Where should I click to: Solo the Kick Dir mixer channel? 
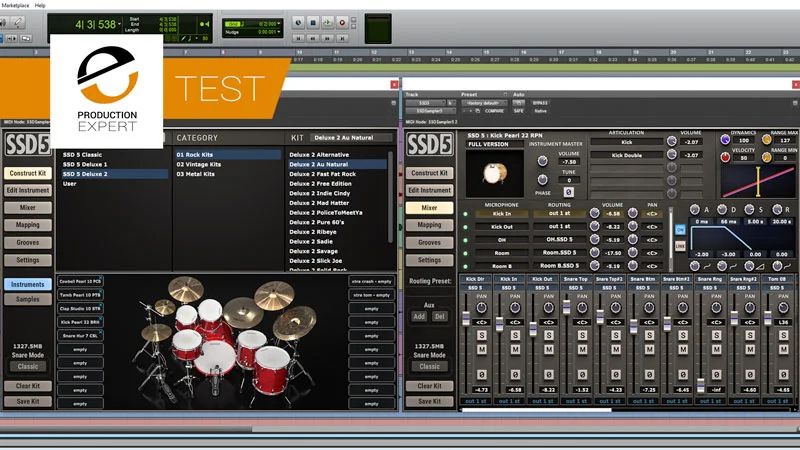482,336
